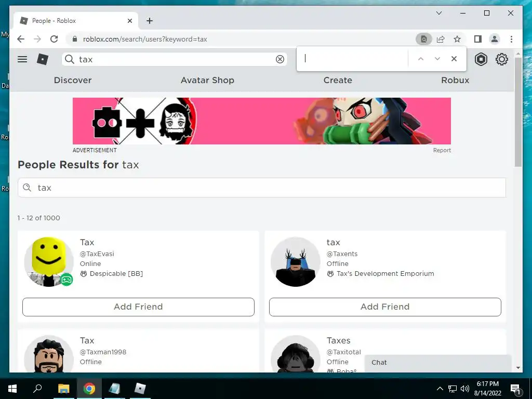Add @TaxEvasi as a friend
532x399 pixels.
click(x=138, y=307)
